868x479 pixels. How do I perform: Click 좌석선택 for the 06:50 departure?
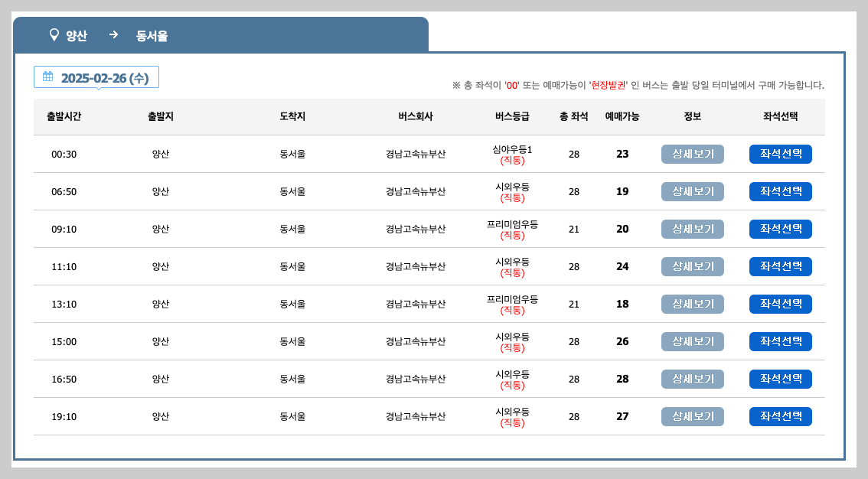click(780, 191)
